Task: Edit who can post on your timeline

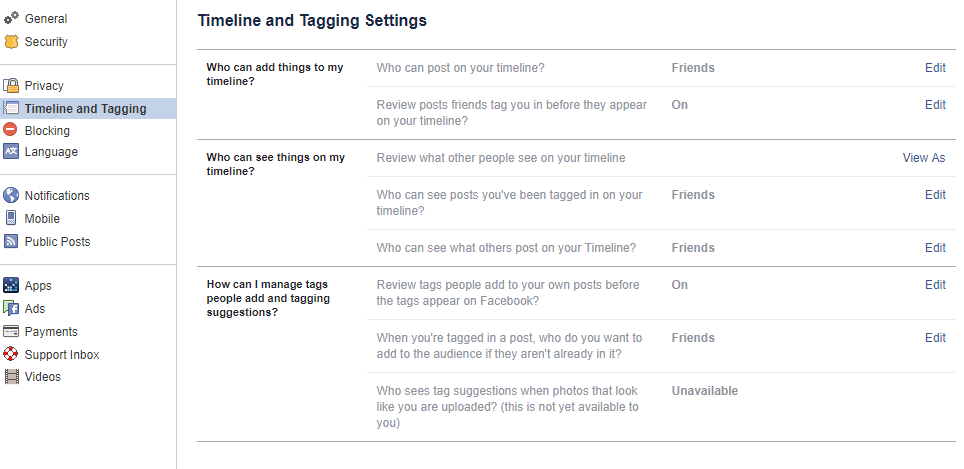Action: [935, 68]
